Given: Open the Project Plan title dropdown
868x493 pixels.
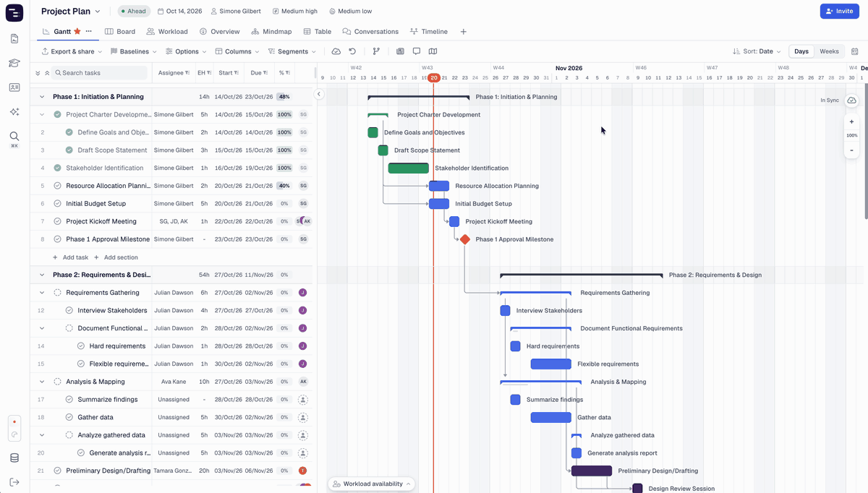Looking at the screenshot, I should point(71,12).
